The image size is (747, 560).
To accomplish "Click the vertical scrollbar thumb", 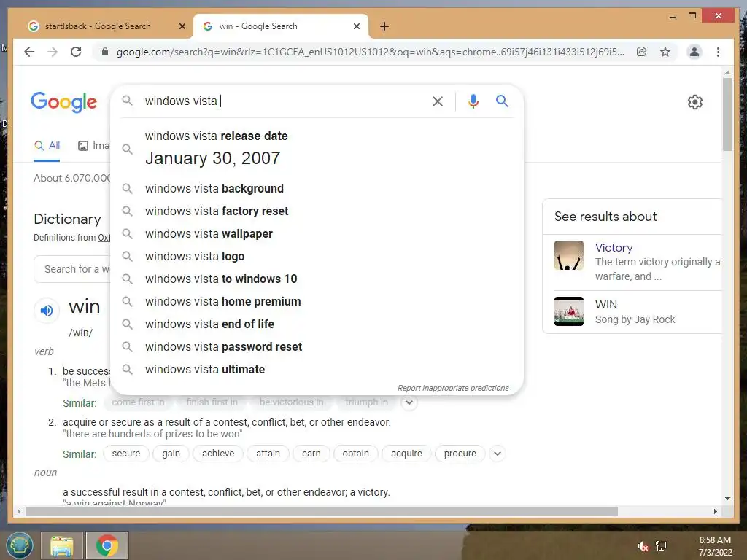I will click(727, 114).
